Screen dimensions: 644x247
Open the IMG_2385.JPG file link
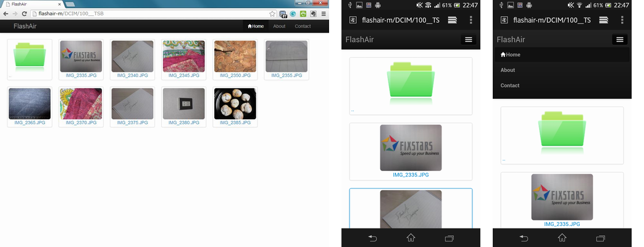(x=235, y=123)
